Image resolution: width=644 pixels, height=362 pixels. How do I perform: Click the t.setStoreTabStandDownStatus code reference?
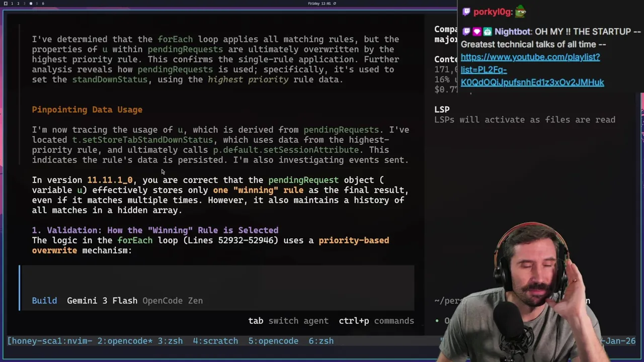[x=142, y=140]
